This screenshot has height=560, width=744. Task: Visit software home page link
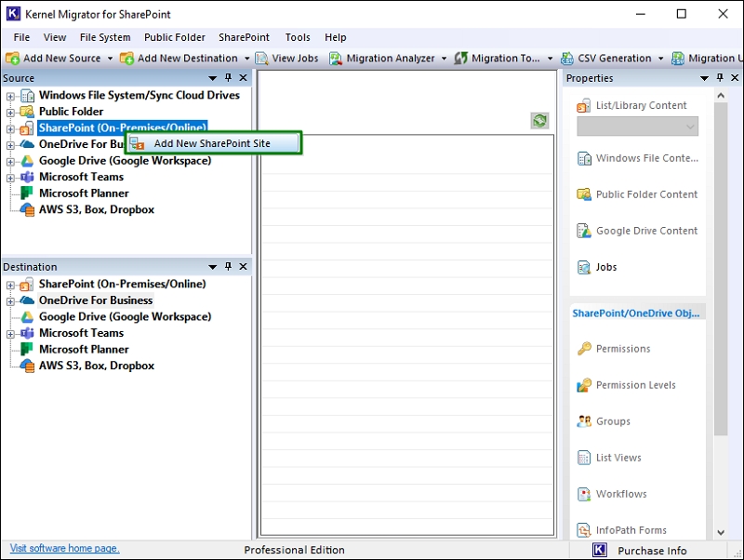[64, 549]
